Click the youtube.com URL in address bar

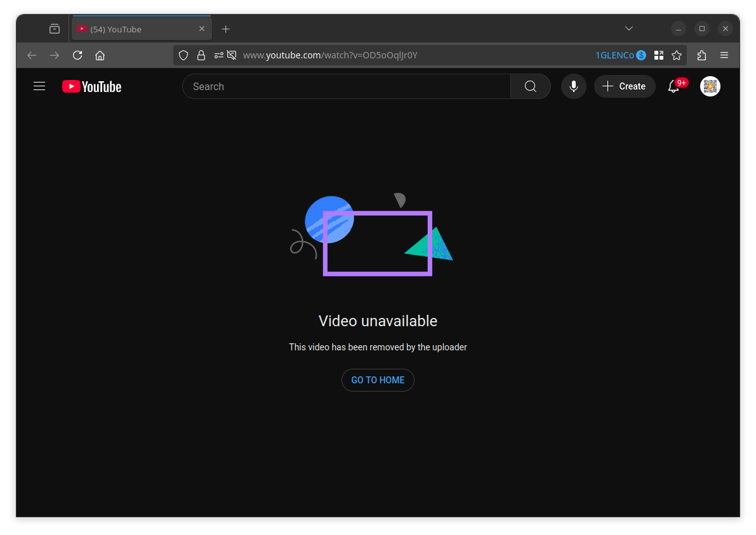point(330,55)
